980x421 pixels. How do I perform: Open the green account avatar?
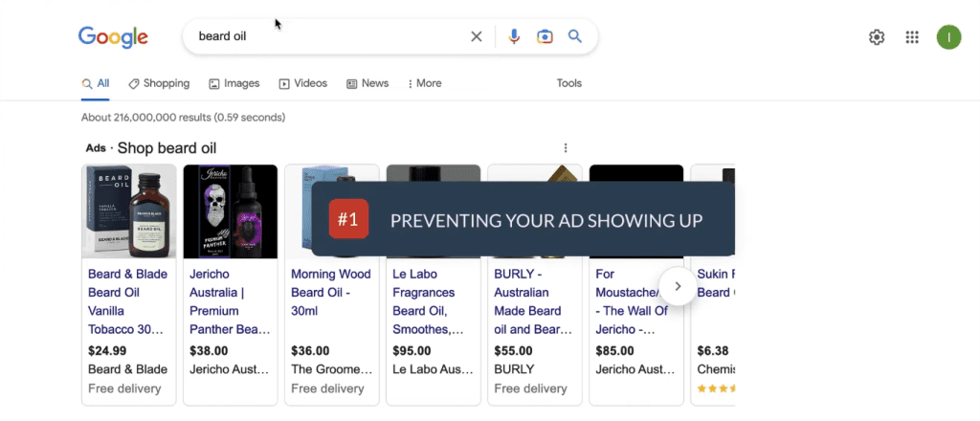coord(948,37)
